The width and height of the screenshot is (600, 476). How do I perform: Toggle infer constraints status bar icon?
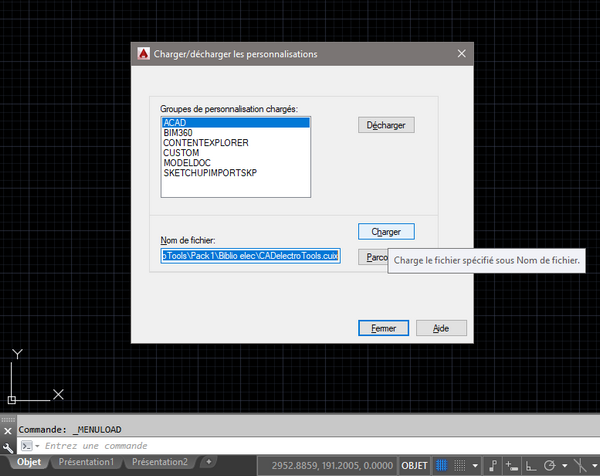(493, 466)
